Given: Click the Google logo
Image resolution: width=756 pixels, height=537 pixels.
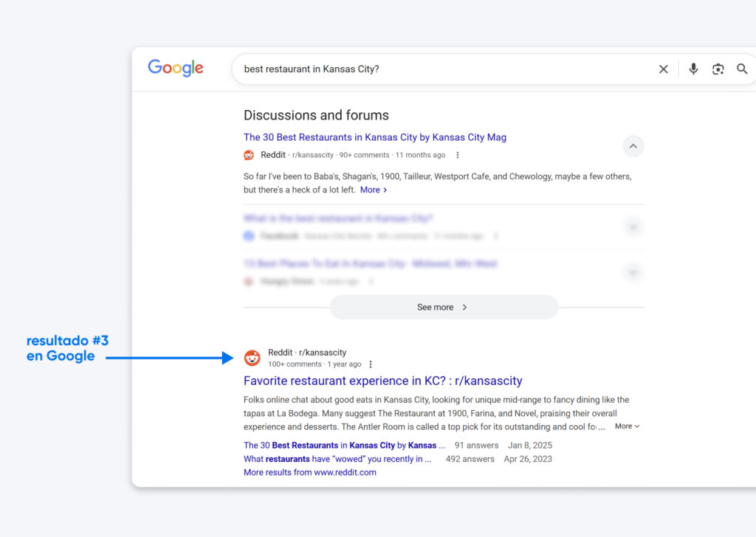Looking at the screenshot, I should click(x=175, y=68).
